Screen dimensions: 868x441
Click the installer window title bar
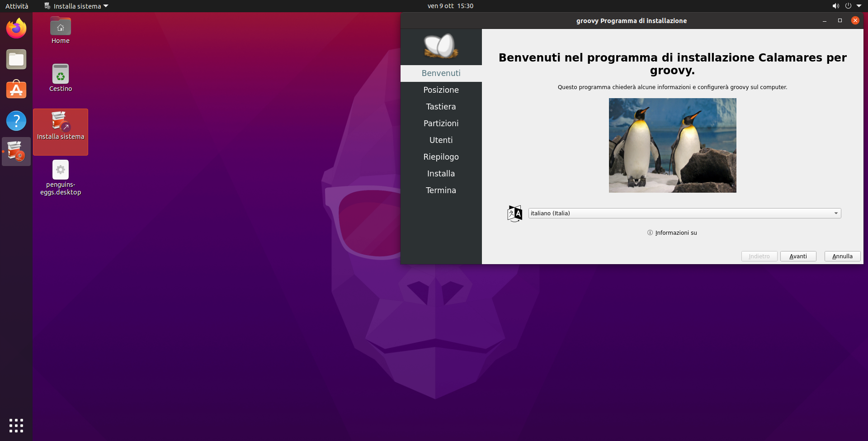pyautogui.click(x=631, y=21)
